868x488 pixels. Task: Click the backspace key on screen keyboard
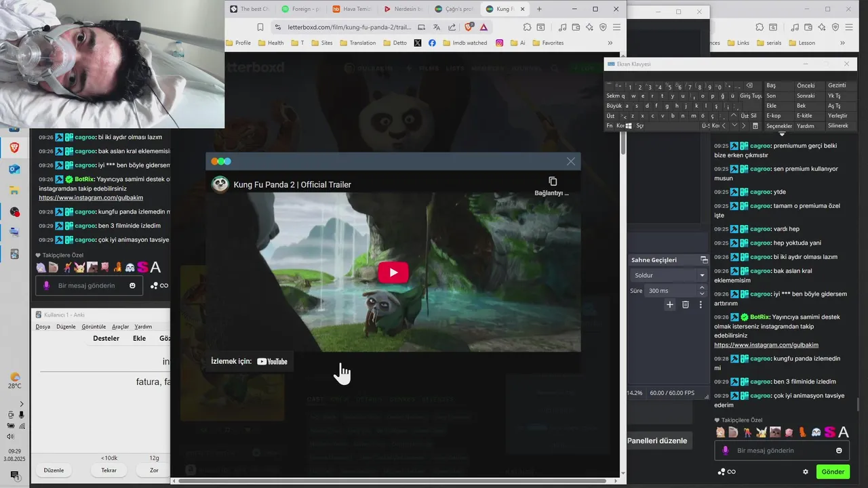(x=749, y=86)
